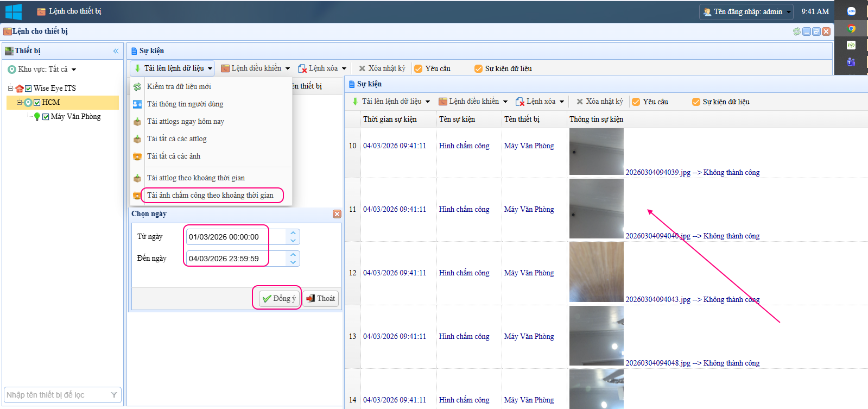Increase the Từ ngày value with up spinner
Viewport: 868px width, 409px height.
click(x=293, y=234)
